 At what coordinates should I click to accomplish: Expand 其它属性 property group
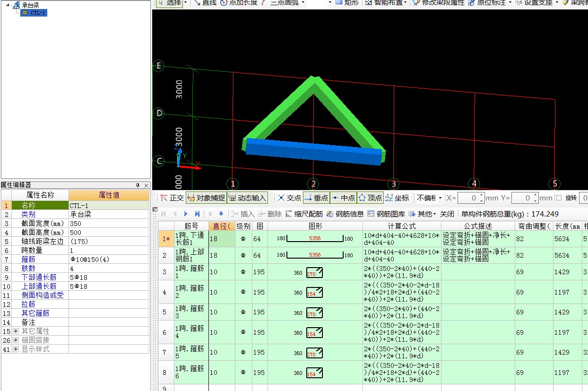click(16, 331)
